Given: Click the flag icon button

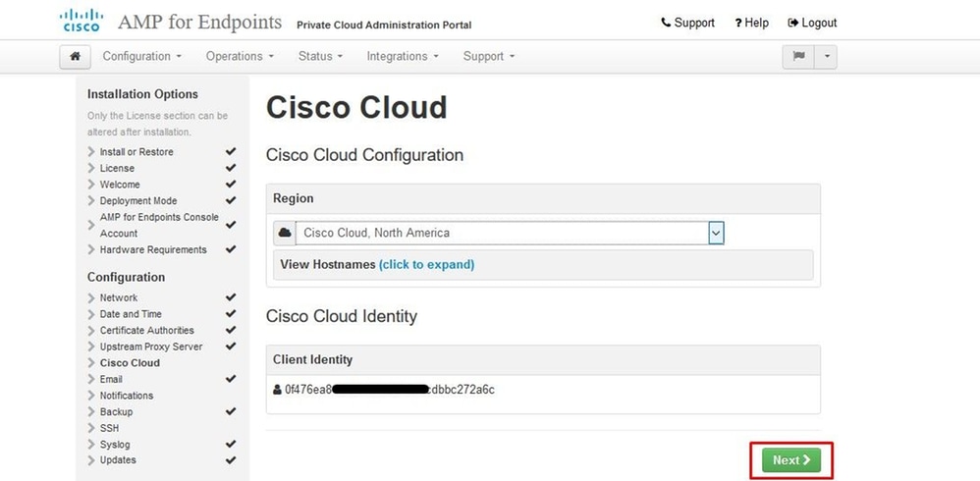Looking at the screenshot, I should tap(798, 56).
